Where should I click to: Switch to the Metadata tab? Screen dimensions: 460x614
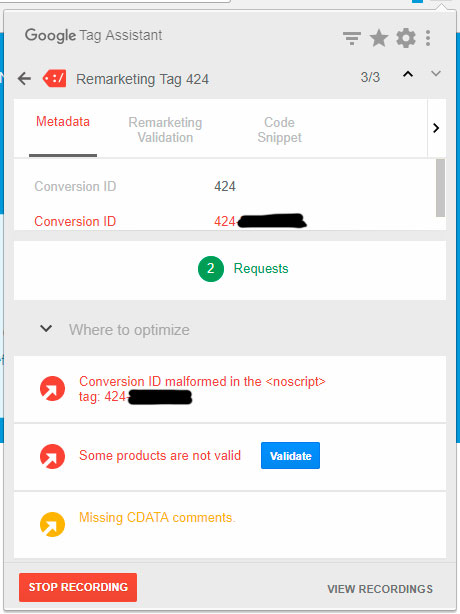[x=63, y=122]
